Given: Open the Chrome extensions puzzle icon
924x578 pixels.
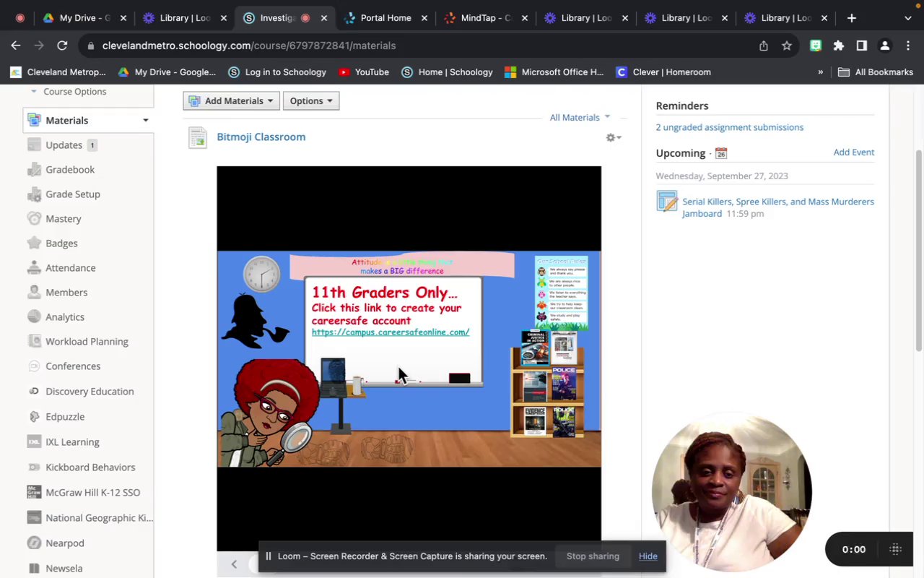Looking at the screenshot, I should (x=838, y=46).
